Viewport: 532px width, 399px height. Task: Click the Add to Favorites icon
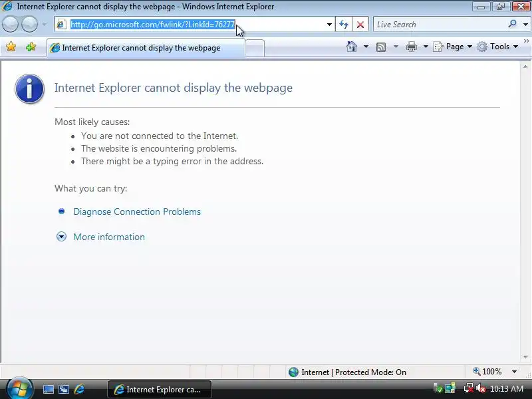31,47
